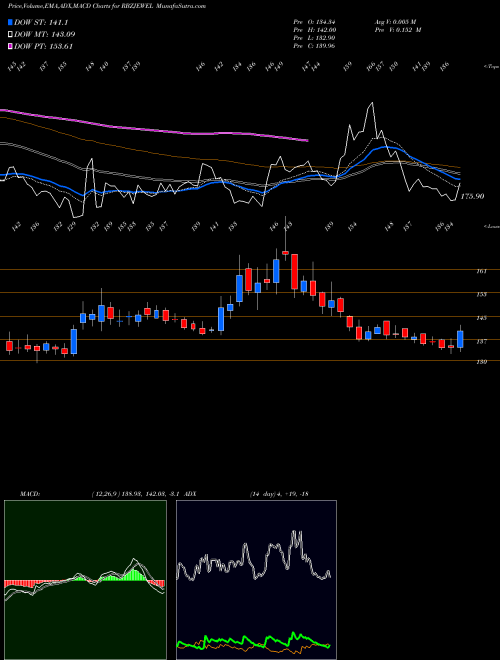Screen dimensions: 500x660
Task: Click the 'Pre V: 0.152 M' value
Action: click(398, 30)
